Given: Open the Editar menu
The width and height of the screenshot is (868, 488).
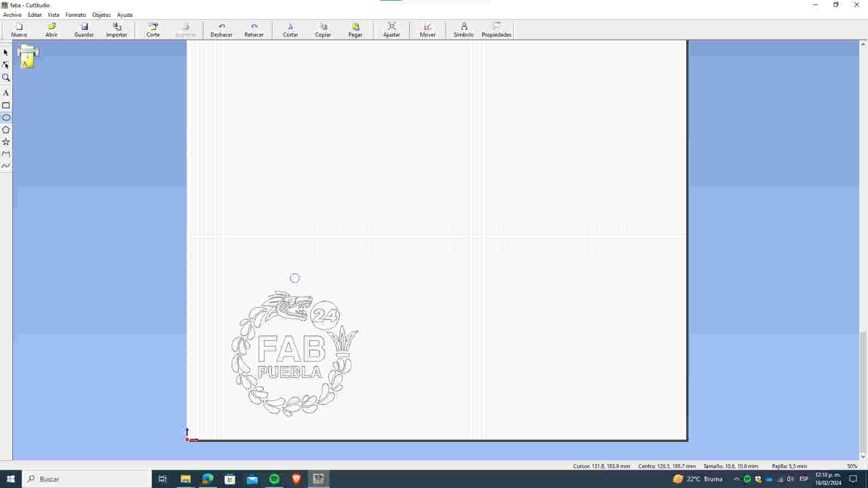Looking at the screenshot, I should click(x=35, y=15).
